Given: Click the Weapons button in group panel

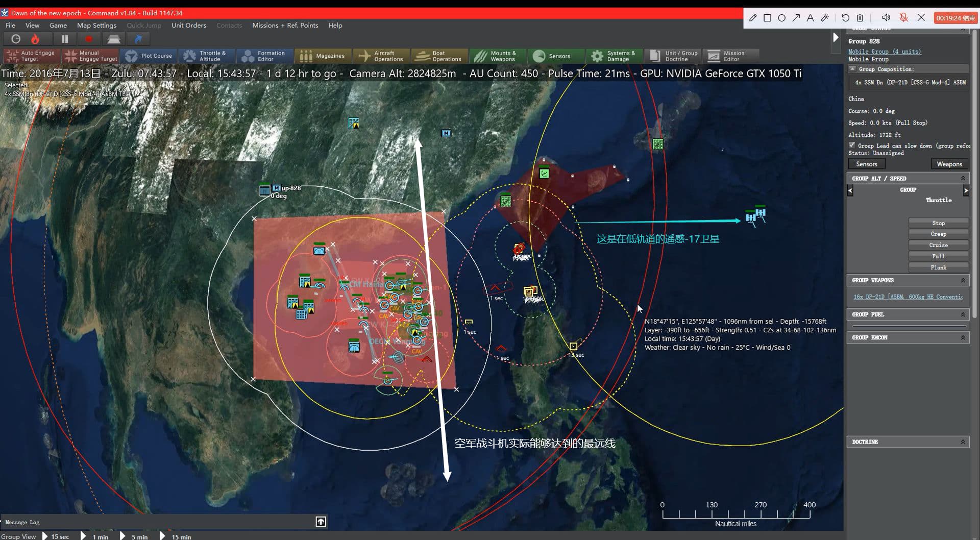Looking at the screenshot, I should 949,164.
